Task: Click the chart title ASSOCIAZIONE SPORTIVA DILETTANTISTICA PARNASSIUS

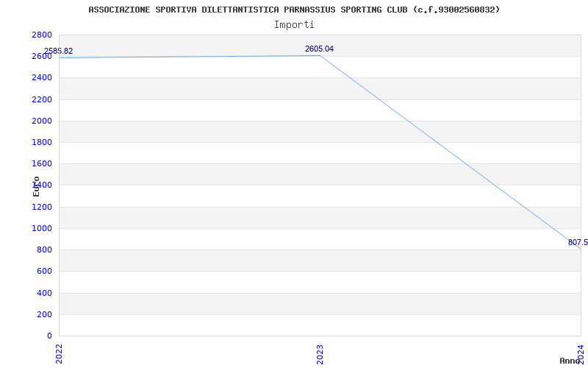Action: (294, 10)
